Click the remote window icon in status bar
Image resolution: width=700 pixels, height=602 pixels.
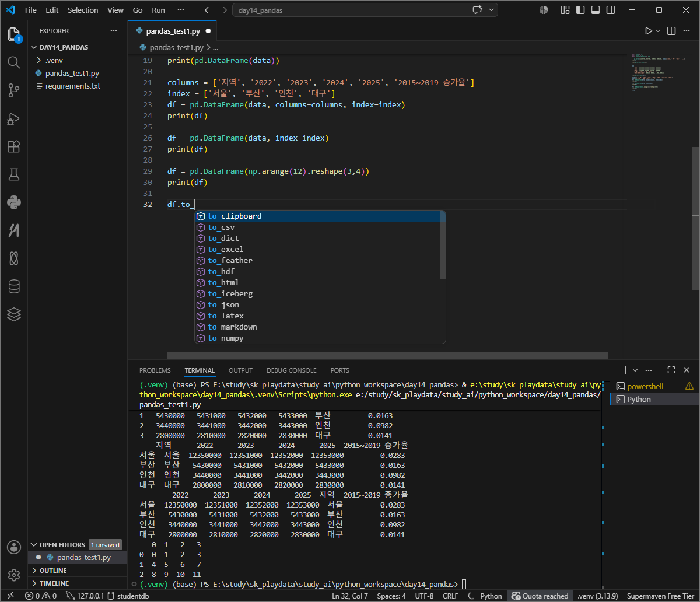10,596
